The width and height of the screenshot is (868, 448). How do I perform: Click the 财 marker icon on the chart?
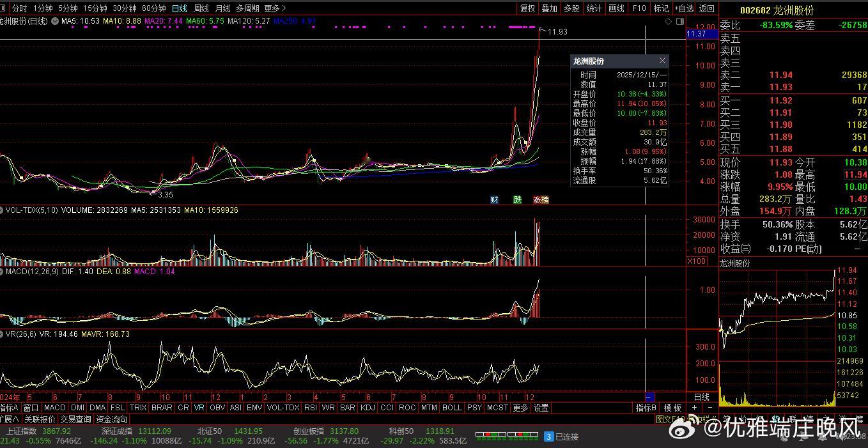[494, 199]
